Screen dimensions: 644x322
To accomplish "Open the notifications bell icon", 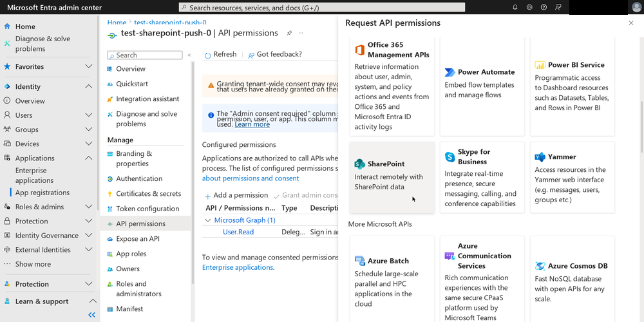I will pos(515,7).
